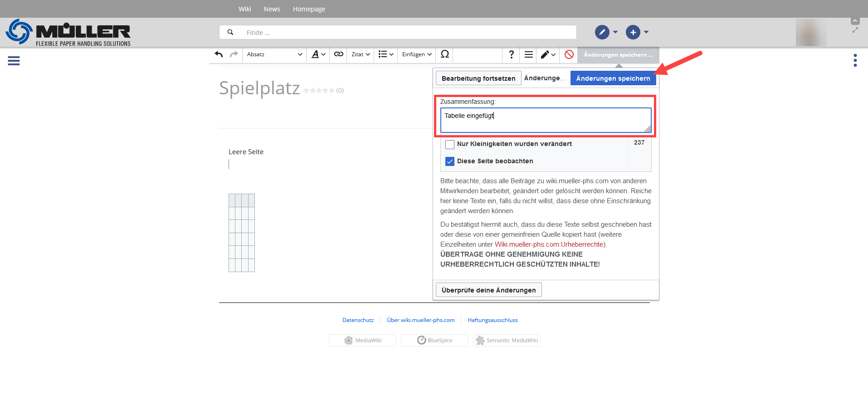Click the three-dot vertical menu on right

click(x=855, y=60)
